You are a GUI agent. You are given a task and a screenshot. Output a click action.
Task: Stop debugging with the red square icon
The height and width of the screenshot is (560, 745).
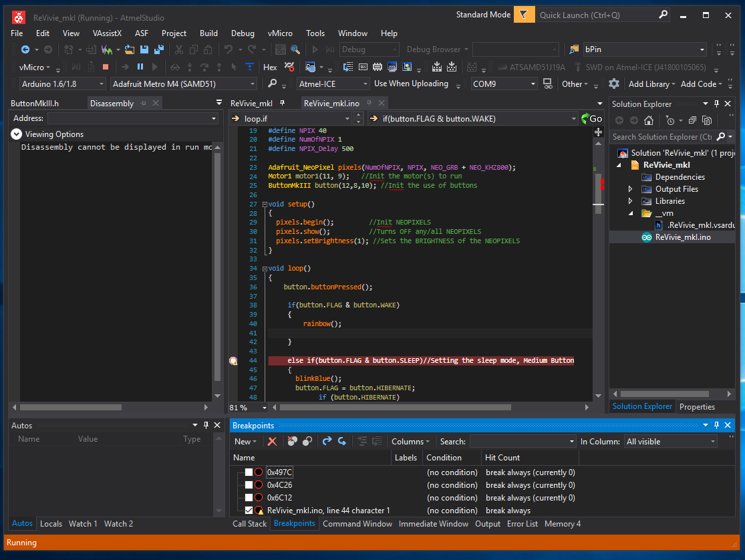106,67
